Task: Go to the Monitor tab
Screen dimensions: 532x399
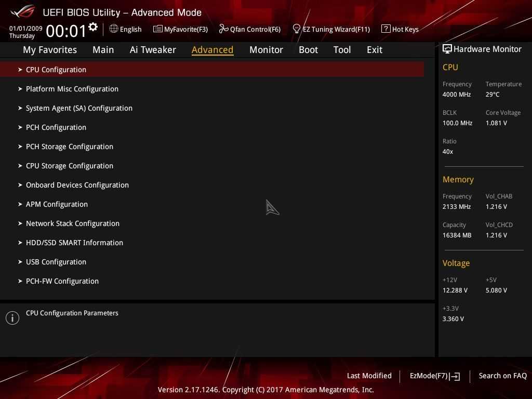Action: 266,50
